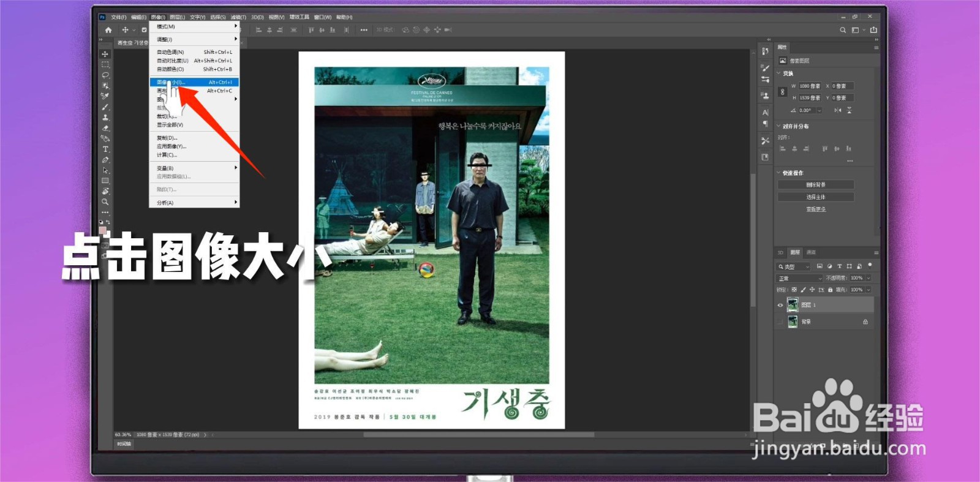Toggle type layer filter icon
980x482 pixels.
point(839,266)
